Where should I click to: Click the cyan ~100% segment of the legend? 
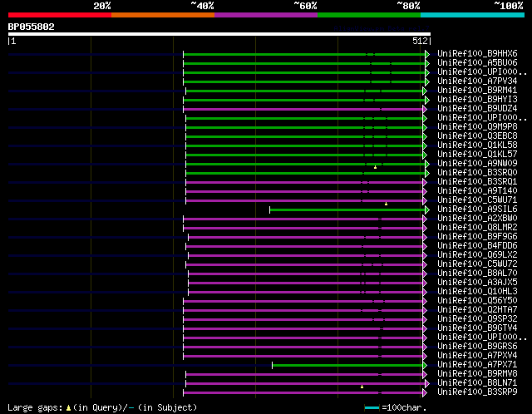tap(472, 15)
